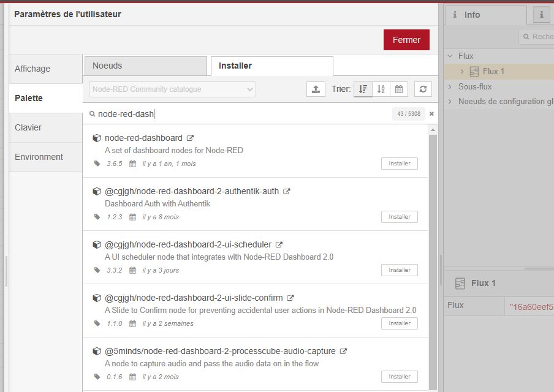The image size is (554, 392).
Task: Click the Flux 1 flow icon in tree
Action: coord(474,71)
